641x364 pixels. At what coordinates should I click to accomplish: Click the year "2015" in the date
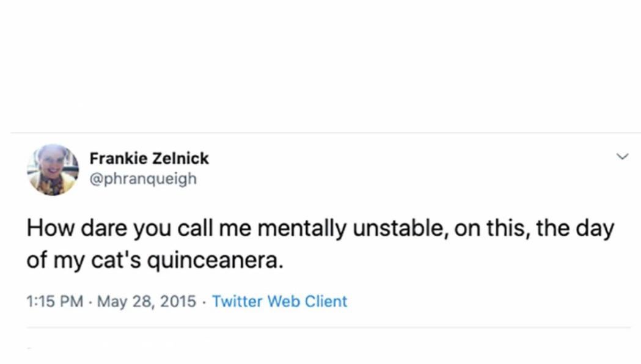tap(178, 301)
